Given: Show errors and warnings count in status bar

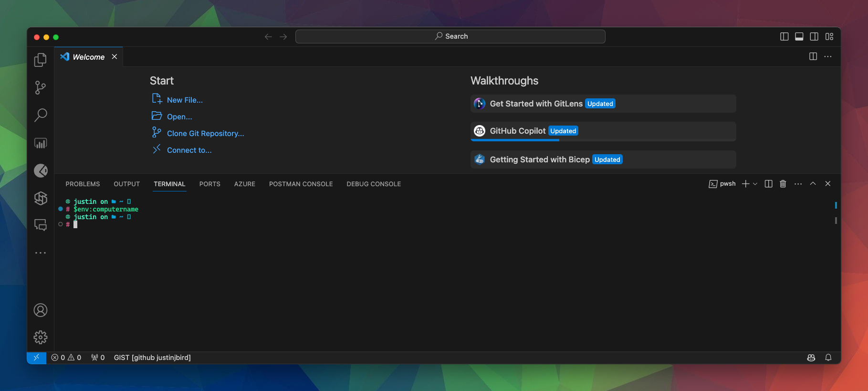Looking at the screenshot, I should pos(66,358).
